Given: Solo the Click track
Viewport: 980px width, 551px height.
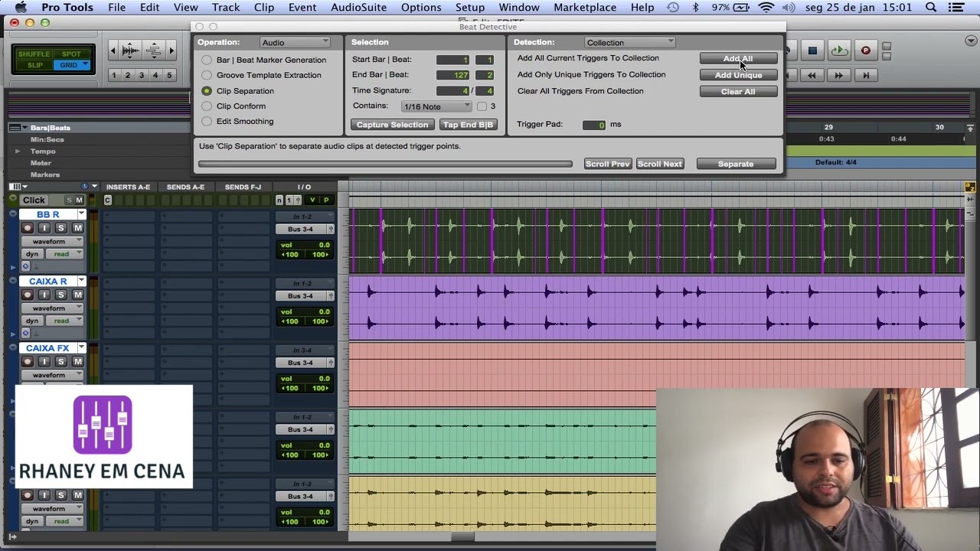Looking at the screenshot, I should [69, 200].
